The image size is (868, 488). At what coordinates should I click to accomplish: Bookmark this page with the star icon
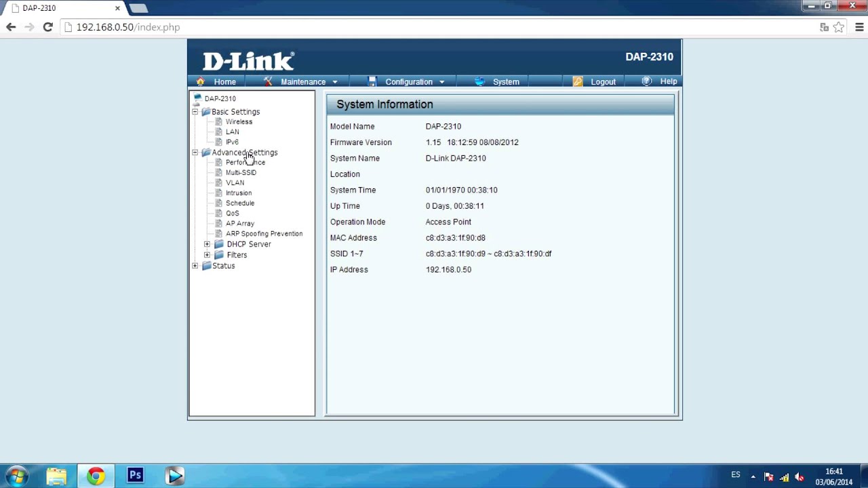click(x=839, y=27)
